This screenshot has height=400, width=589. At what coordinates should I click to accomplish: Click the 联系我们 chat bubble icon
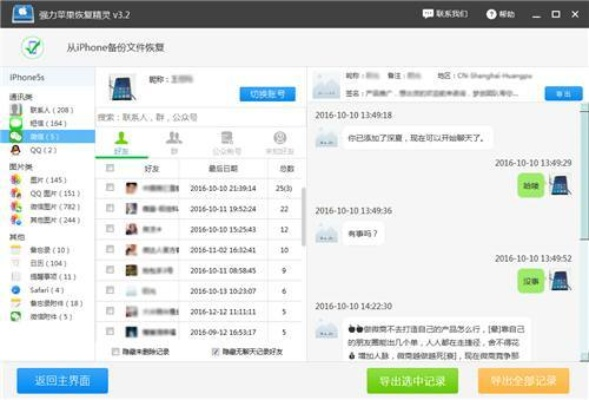428,14
